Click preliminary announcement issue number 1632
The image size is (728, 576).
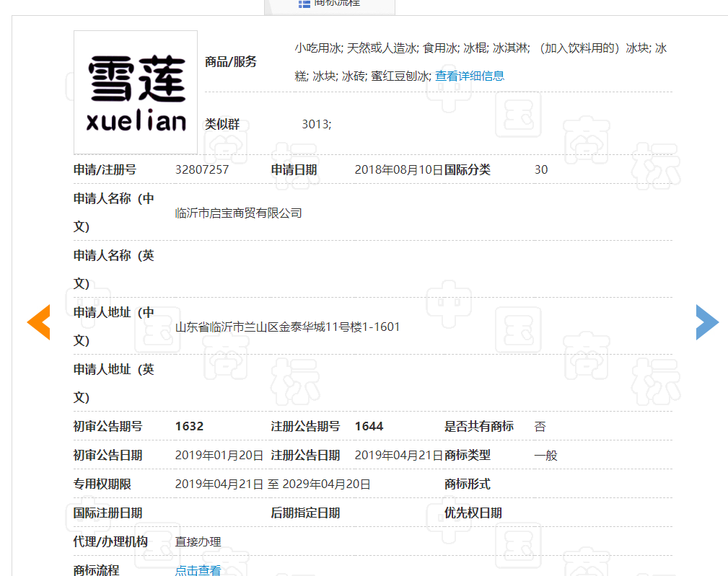[x=189, y=427]
